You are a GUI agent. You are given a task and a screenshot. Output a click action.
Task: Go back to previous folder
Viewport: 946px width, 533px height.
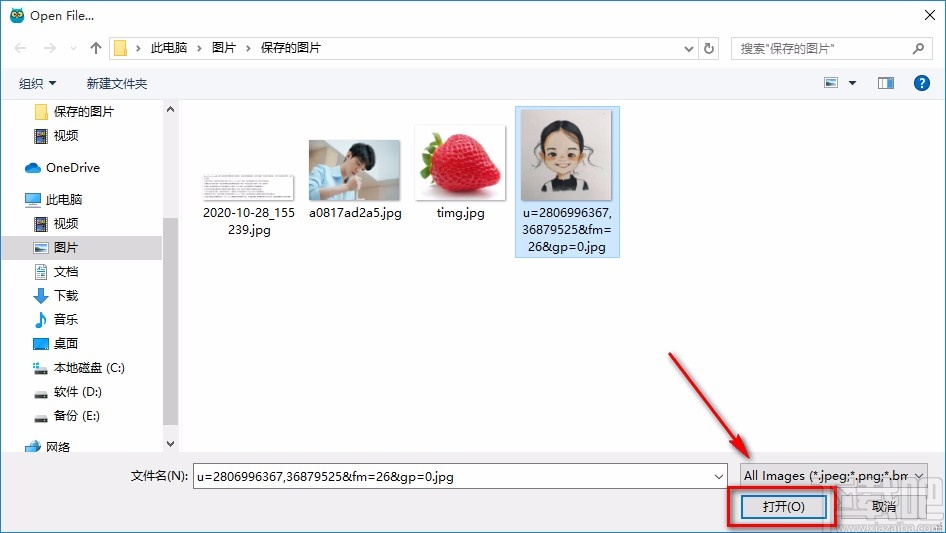[x=20, y=48]
